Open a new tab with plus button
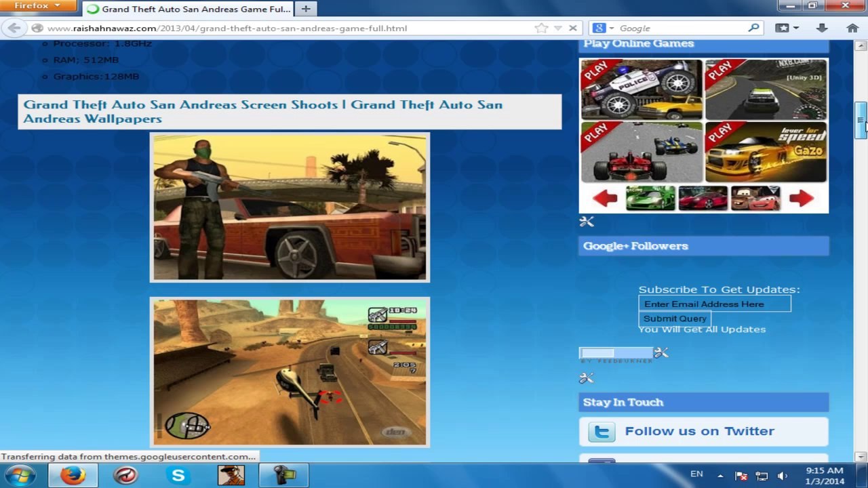Image resolution: width=868 pixels, height=488 pixels. coord(306,9)
